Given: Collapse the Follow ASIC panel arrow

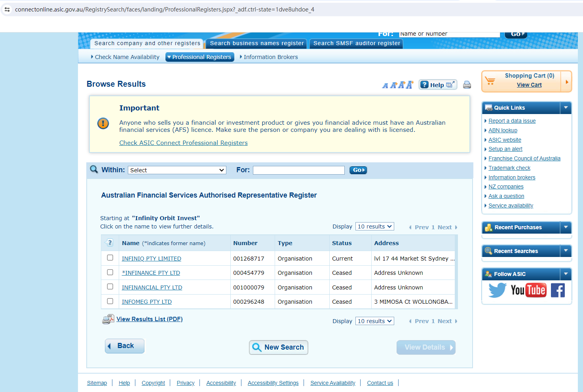Looking at the screenshot, I should (x=566, y=274).
